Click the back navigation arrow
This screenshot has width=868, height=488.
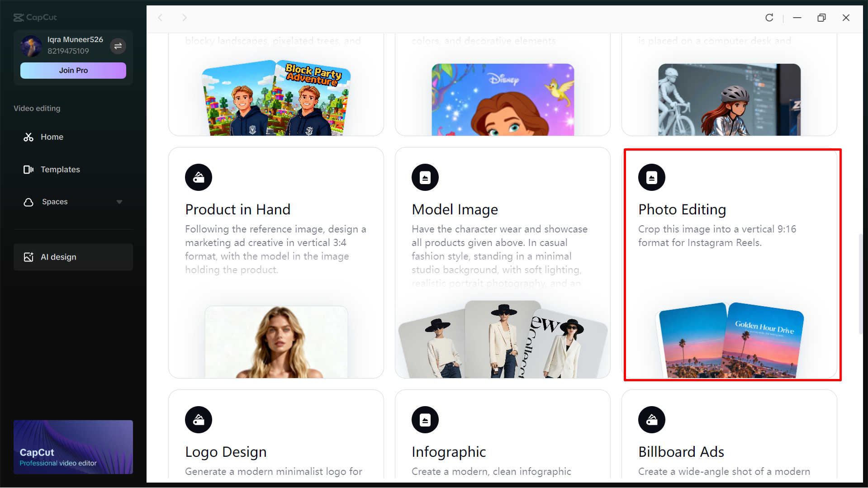click(160, 18)
